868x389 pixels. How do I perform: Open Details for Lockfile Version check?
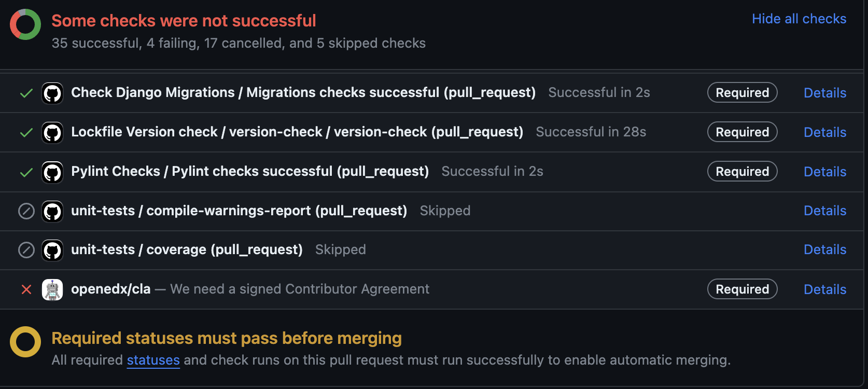coord(825,132)
